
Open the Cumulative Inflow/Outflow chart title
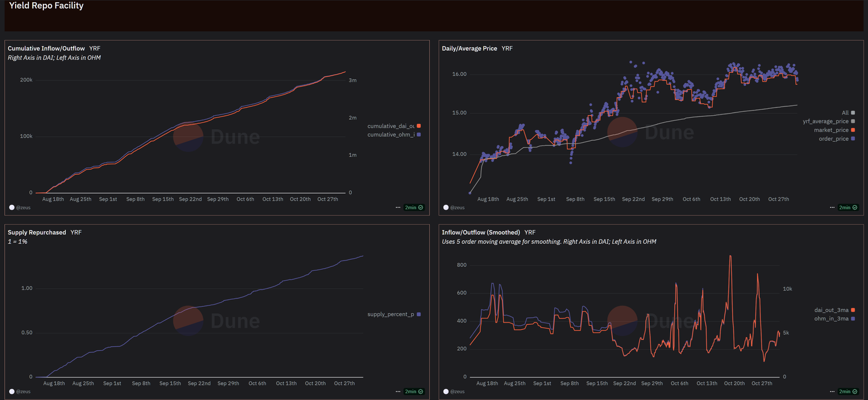pyautogui.click(x=46, y=49)
